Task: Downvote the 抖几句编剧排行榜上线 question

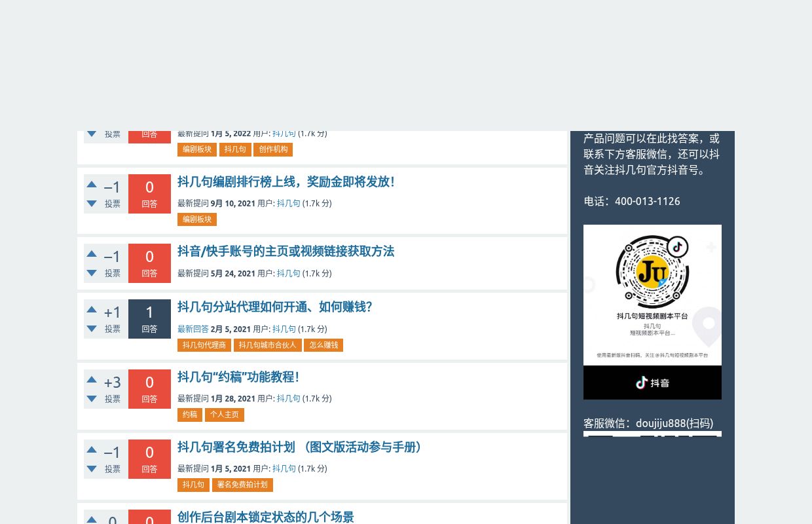Action: 92,204
